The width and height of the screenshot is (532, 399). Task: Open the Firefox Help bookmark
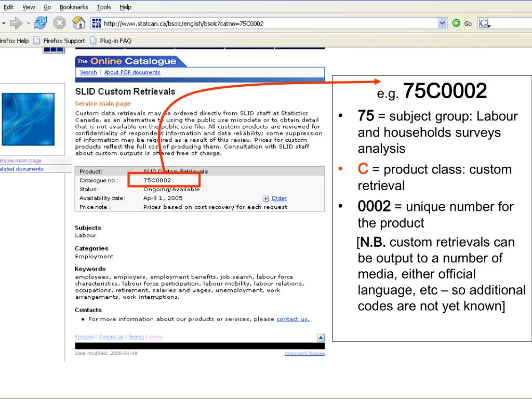tap(14, 41)
